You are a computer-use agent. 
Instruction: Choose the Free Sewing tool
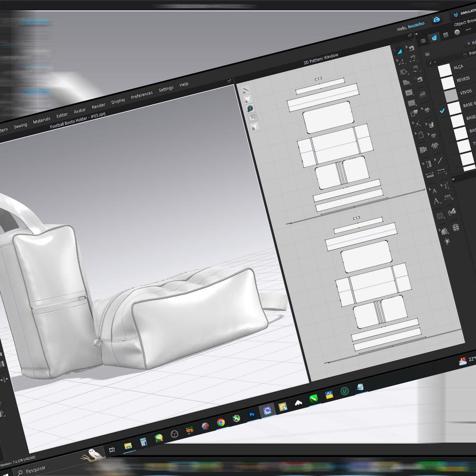416,69
